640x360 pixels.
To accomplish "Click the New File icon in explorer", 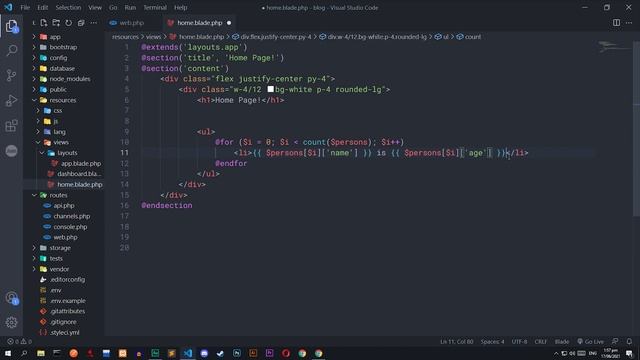I will [44, 23].
